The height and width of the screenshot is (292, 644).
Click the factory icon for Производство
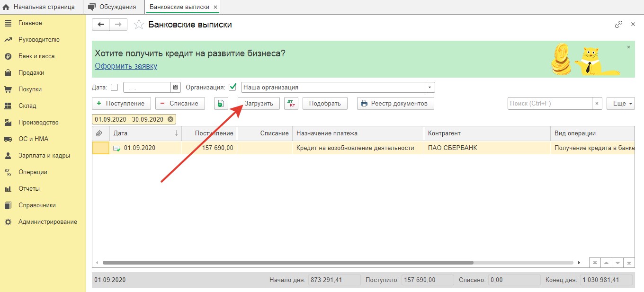click(8, 123)
